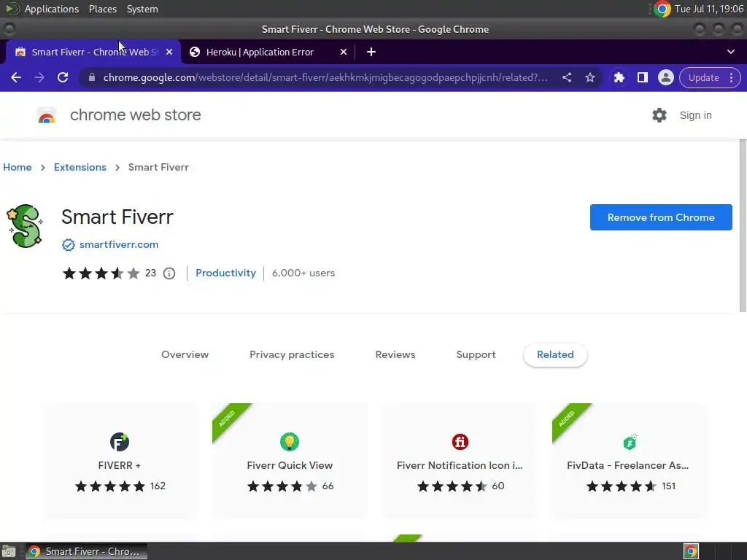Click the 151 rating count on FivData
747x560 pixels.
pos(668,486)
